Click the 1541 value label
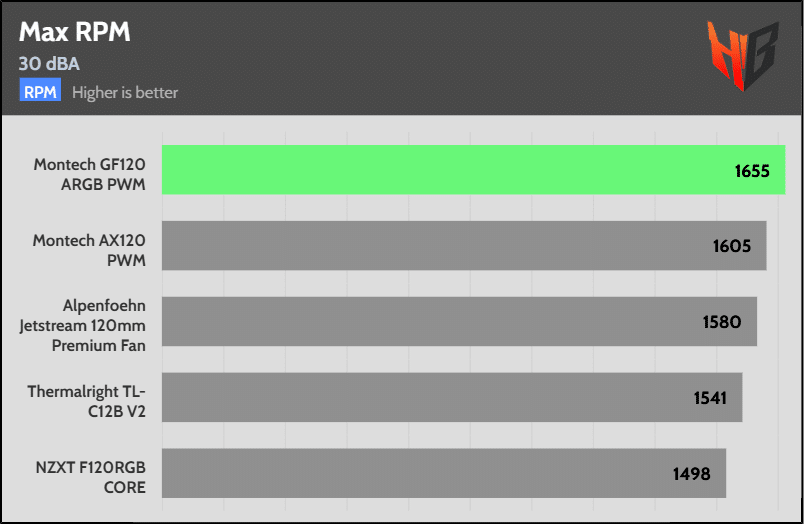Image resolution: width=804 pixels, height=524 pixels. click(x=710, y=398)
